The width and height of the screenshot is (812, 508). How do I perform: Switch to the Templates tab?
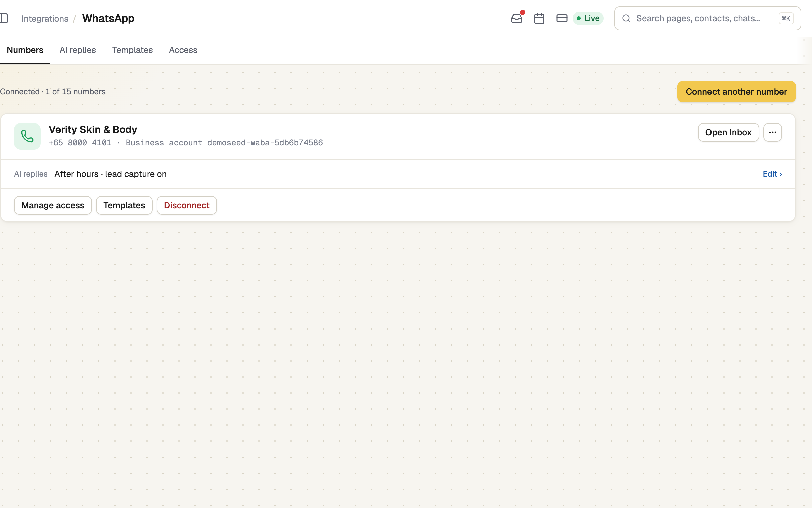[132, 50]
